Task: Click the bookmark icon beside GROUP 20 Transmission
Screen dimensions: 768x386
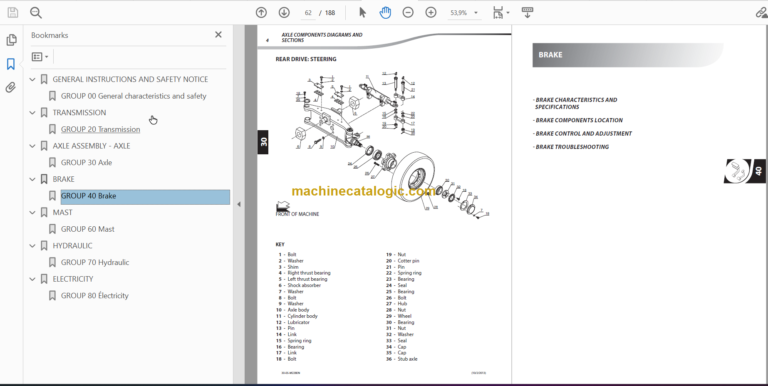Action: pyautogui.click(x=52, y=129)
